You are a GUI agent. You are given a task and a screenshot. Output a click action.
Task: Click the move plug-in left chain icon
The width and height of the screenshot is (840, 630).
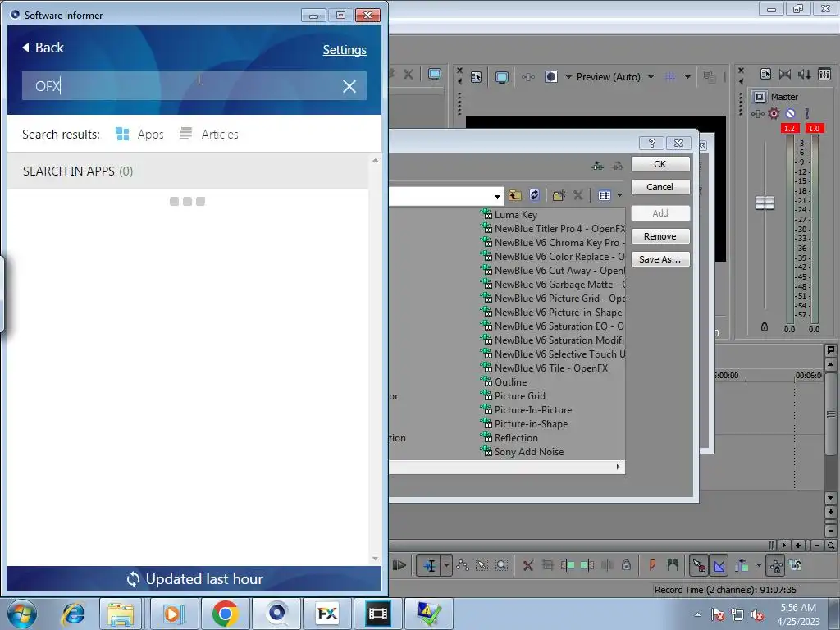597,166
